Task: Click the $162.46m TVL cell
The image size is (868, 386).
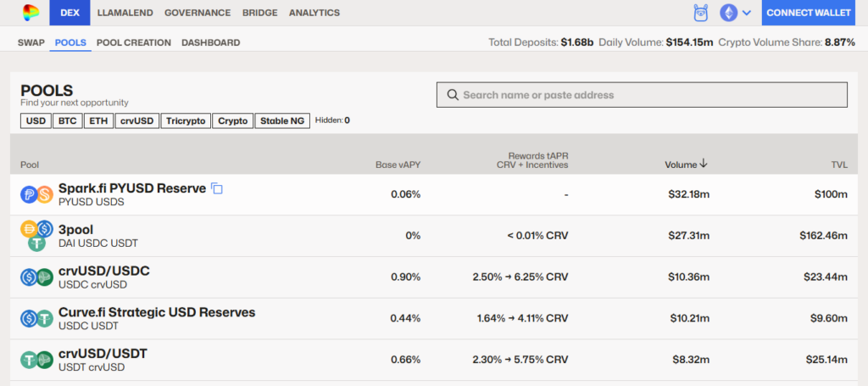Action: click(x=823, y=235)
